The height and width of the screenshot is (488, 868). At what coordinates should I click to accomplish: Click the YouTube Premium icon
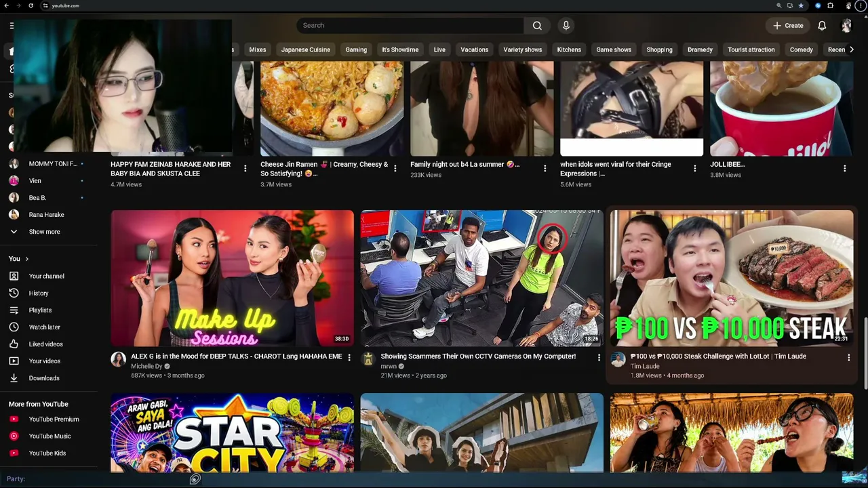click(x=14, y=420)
